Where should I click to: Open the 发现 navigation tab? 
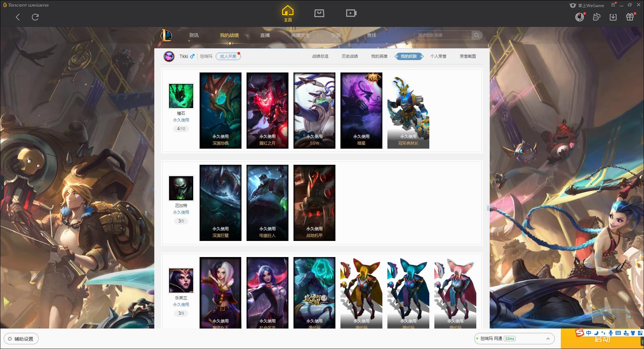[x=336, y=35]
